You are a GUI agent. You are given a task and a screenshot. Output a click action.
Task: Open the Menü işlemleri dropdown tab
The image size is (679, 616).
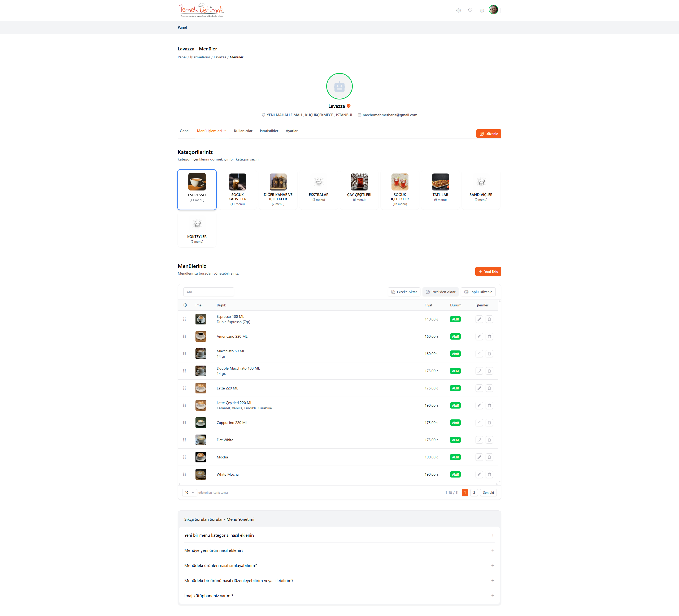pos(211,131)
